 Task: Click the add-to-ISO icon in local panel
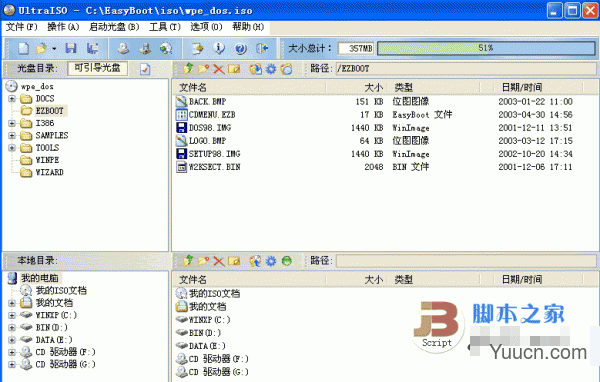(256, 261)
